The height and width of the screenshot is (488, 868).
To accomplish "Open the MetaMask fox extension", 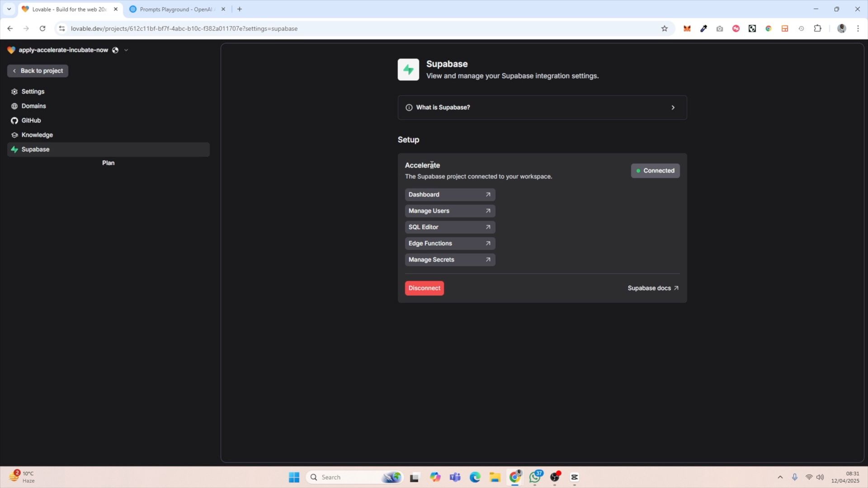I will click(x=687, y=28).
